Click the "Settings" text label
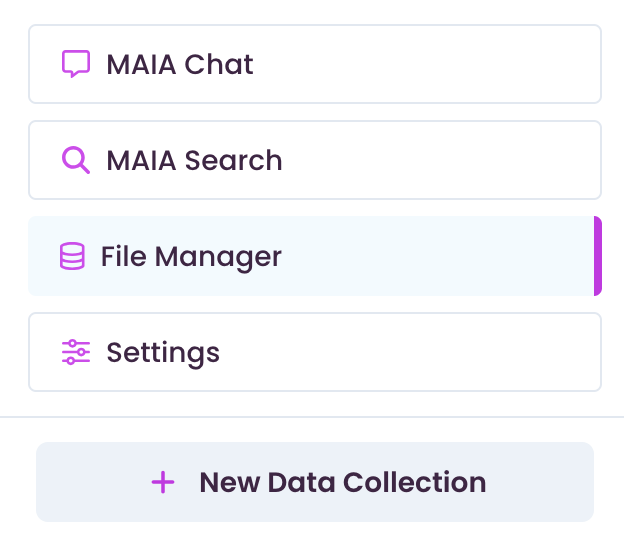Image resolution: width=624 pixels, height=536 pixels. coord(163,353)
